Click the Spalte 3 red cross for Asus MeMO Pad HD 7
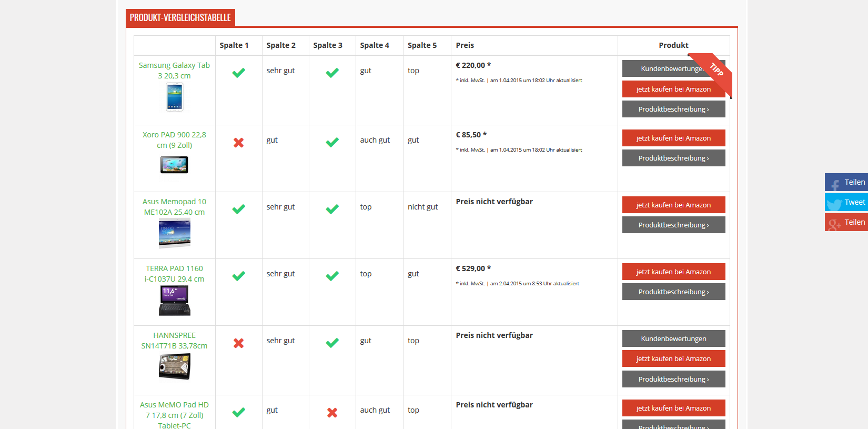Screen dimensions: 868x429 tap(332, 412)
